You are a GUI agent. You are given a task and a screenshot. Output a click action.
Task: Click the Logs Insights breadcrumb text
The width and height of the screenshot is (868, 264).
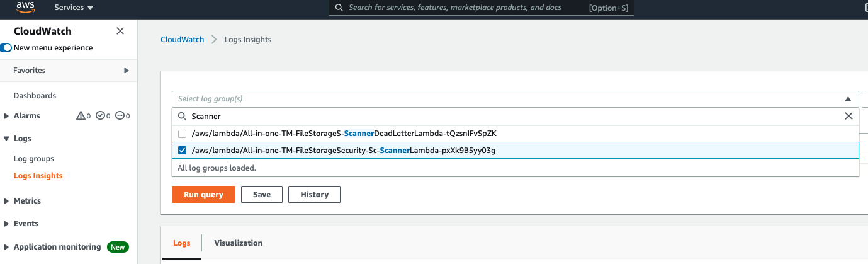[x=248, y=39]
